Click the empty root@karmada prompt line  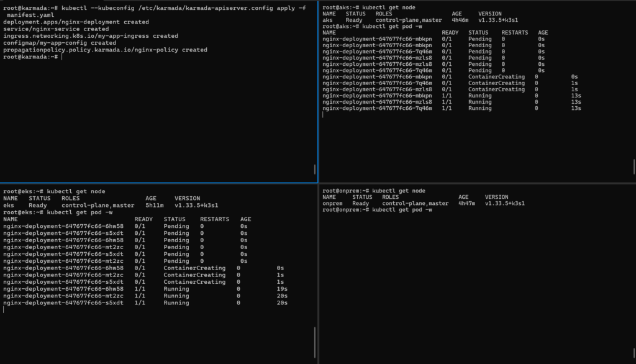(x=31, y=57)
